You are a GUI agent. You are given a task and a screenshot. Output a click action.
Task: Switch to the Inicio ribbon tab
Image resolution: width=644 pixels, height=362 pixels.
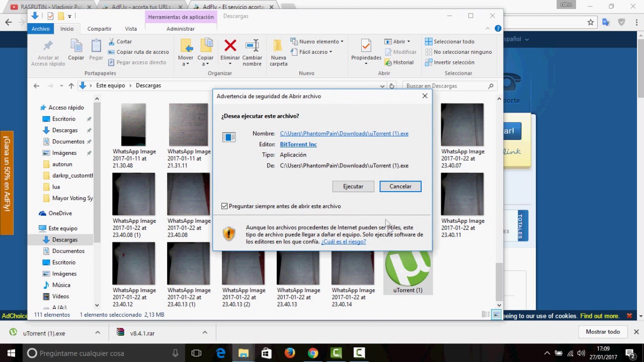click(67, 29)
